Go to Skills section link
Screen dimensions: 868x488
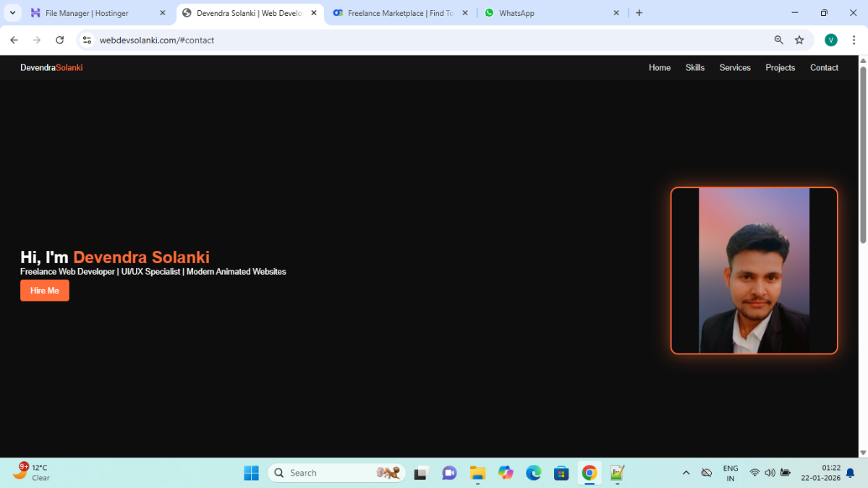click(x=694, y=68)
